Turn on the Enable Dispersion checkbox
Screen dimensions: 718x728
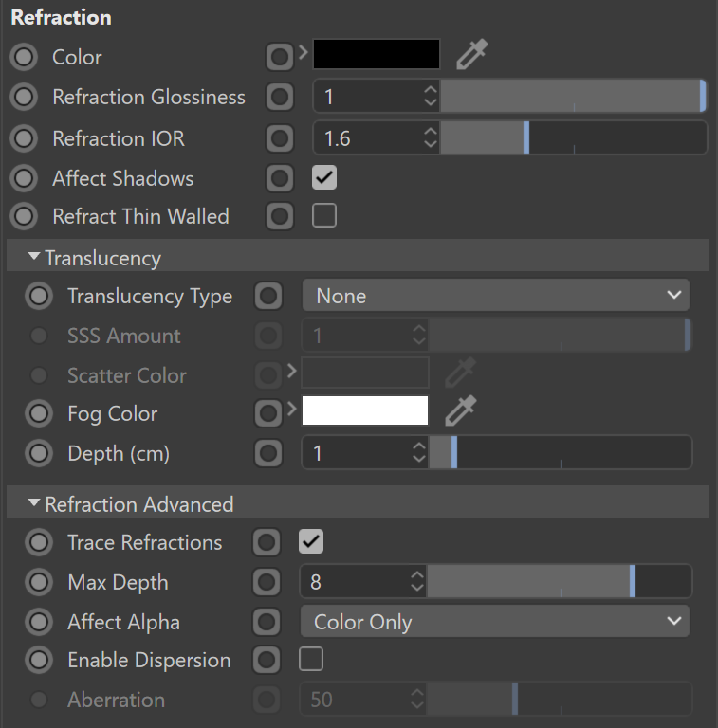tap(311, 659)
